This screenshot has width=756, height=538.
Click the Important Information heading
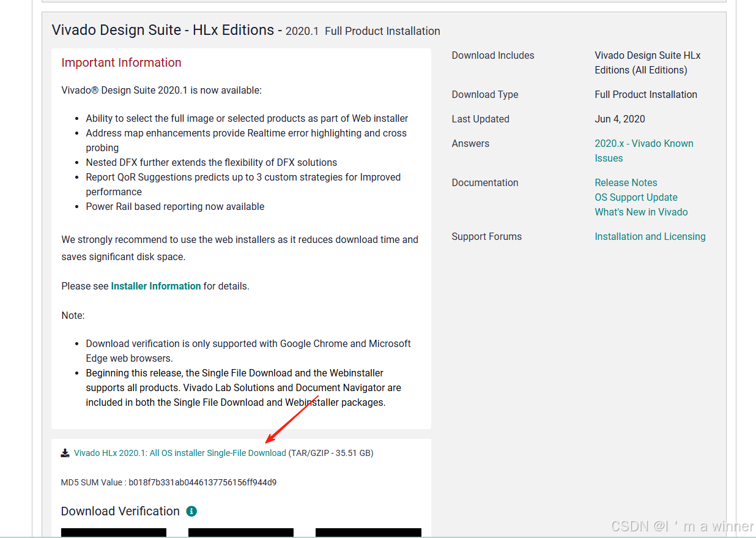click(x=121, y=62)
